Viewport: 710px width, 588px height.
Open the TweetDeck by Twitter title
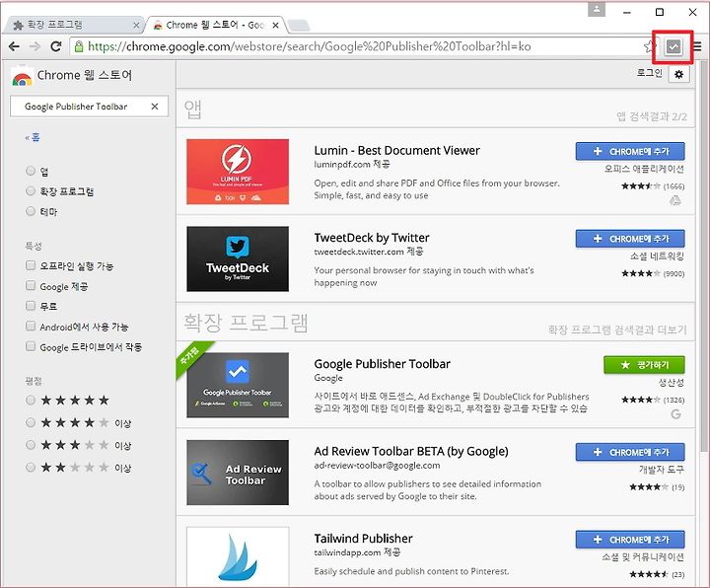pyautogui.click(x=372, y=238)
